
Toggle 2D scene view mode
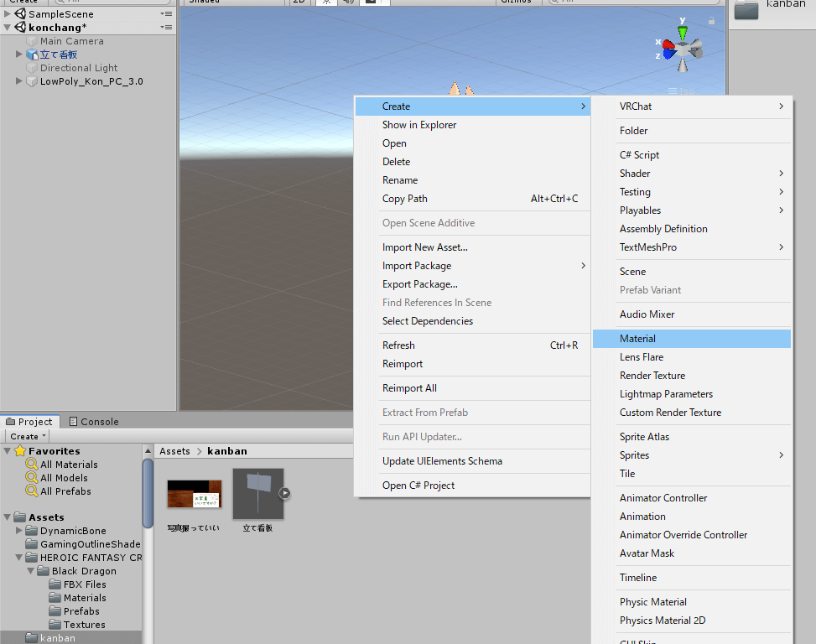pyautogui.click(x=299, y=3)
